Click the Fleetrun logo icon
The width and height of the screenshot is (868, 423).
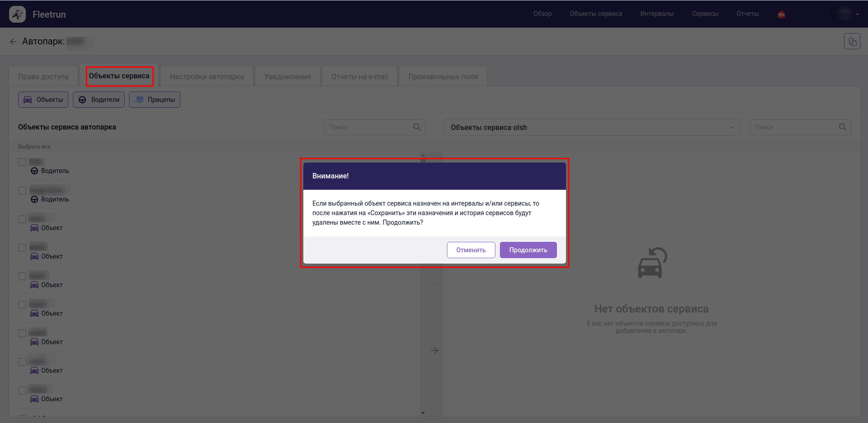[x=17, y=14]
